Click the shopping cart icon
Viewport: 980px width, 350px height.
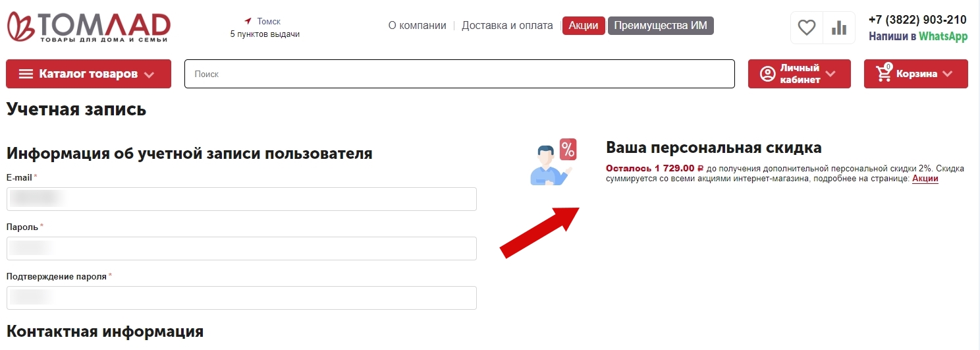pyautogui.click(x=884, y=73)
